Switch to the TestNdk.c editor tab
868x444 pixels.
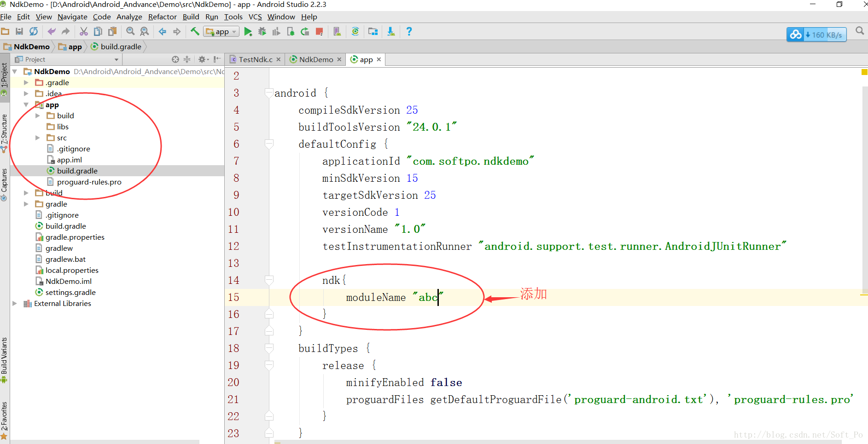pos(256,60)
